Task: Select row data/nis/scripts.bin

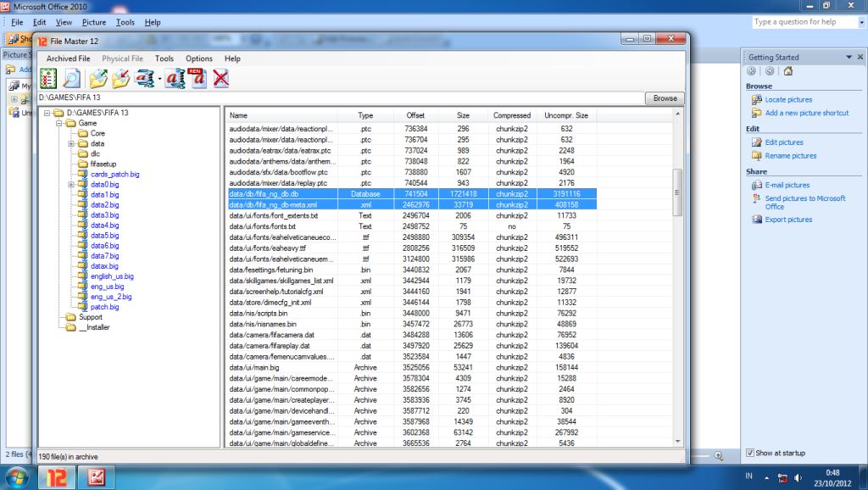Action: tap(413, 314)
